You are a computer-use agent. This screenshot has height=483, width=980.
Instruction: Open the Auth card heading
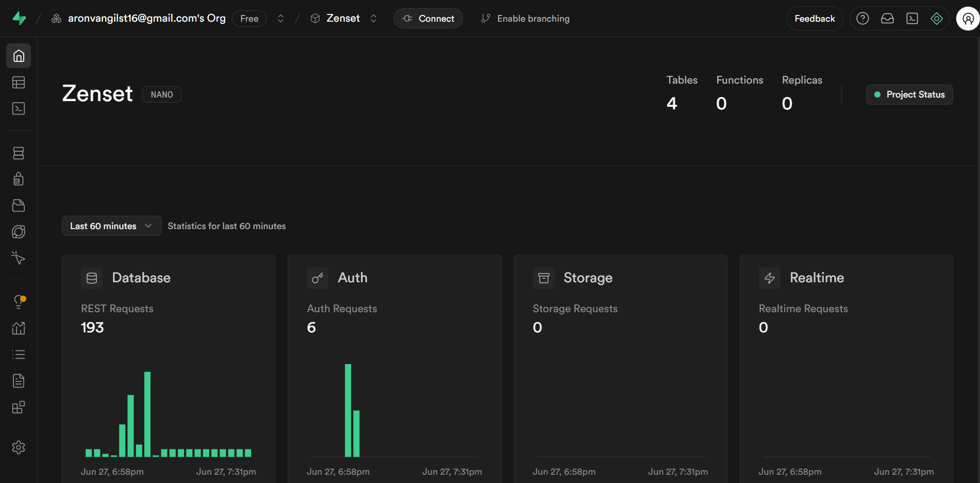[x=353, y=278]
